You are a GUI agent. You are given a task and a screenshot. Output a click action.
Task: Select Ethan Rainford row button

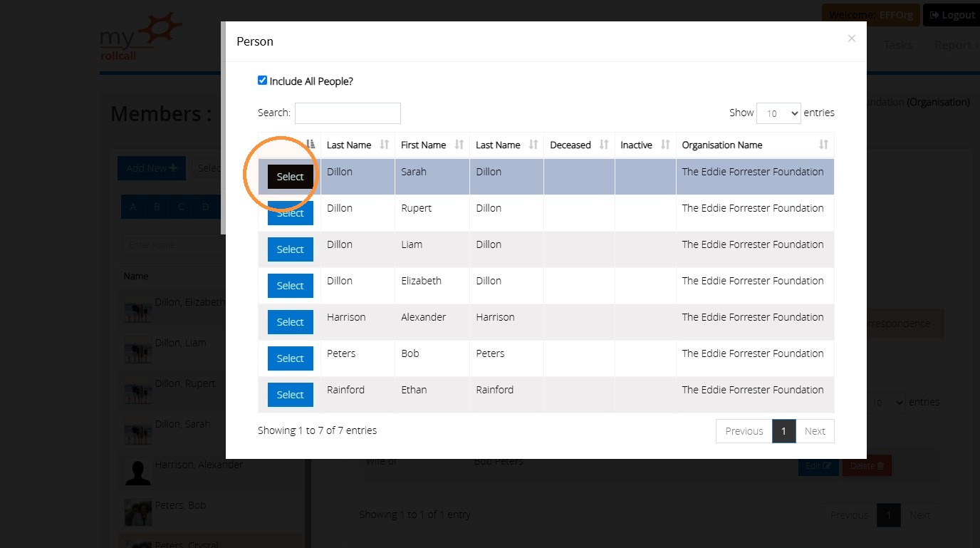291,395
